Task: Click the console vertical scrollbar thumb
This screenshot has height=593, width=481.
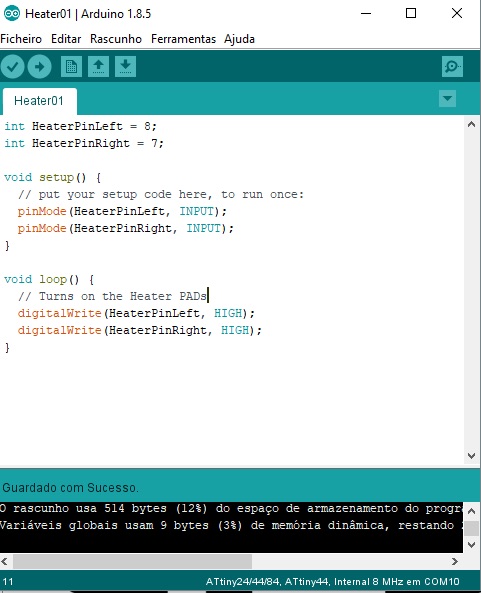Action: click(471, 528)
